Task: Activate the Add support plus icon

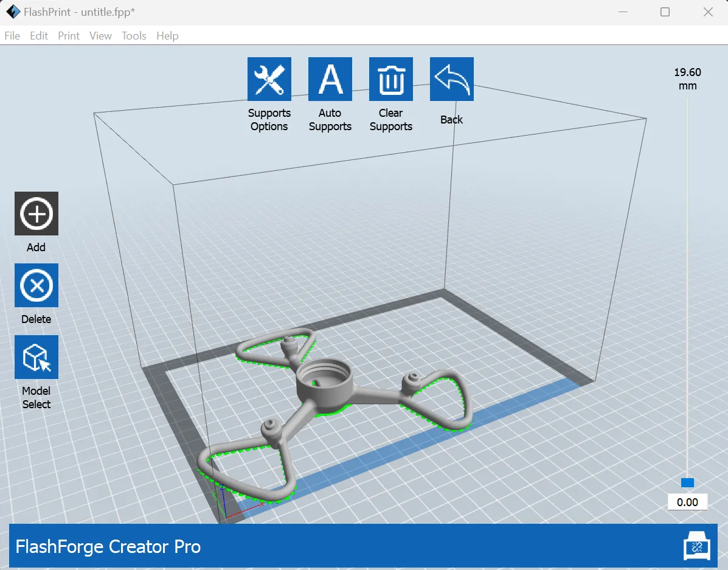Action: tap(36, 214)
